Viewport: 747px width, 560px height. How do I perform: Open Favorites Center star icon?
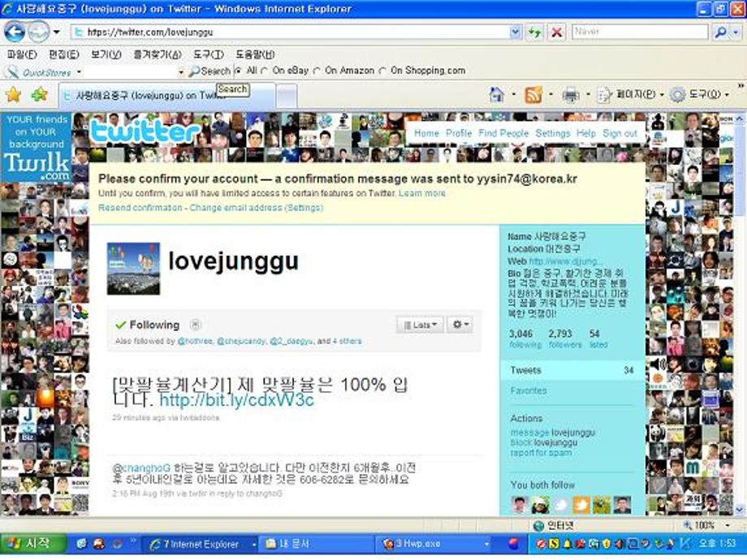pos(13,95)
